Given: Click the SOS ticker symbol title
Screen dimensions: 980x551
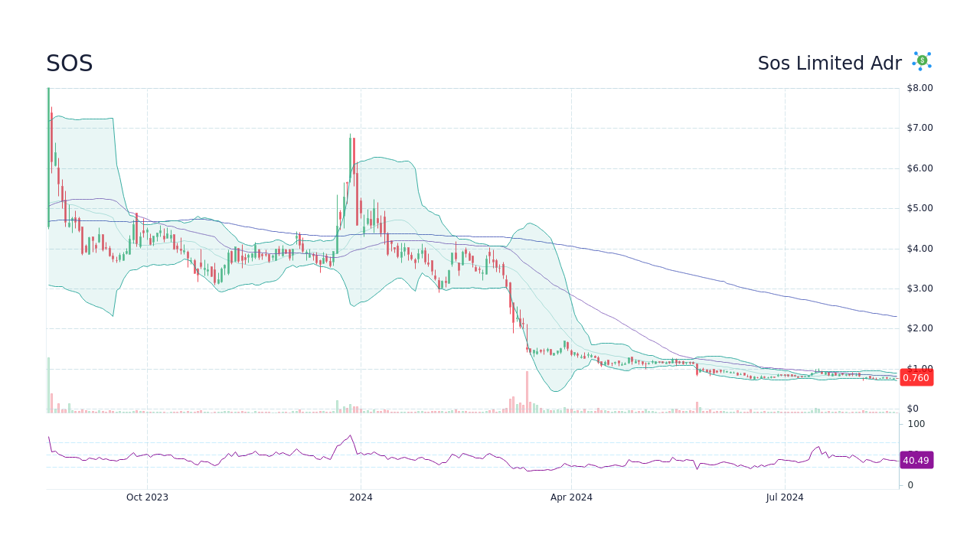Looking at the screenshot, I should tap(70, 64).
